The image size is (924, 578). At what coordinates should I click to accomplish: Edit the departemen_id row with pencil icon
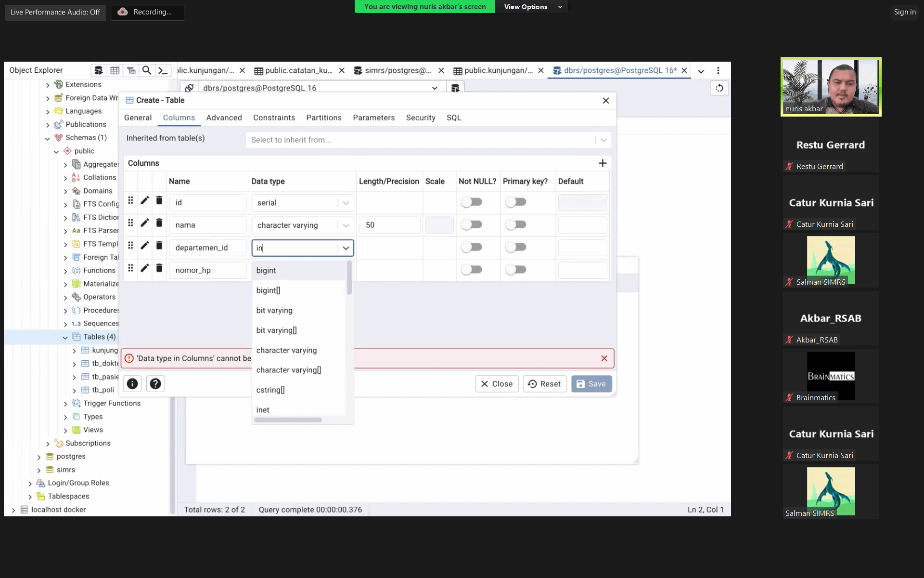tap(144, 246)
